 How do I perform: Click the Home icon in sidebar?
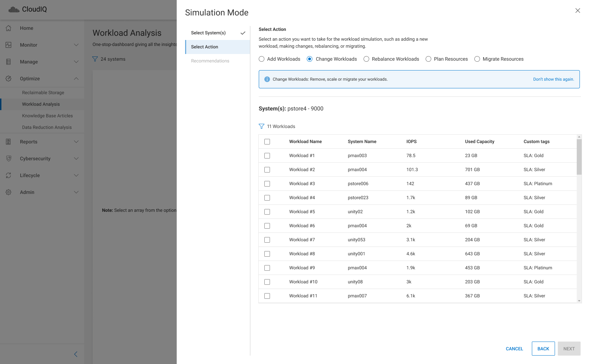pos(9,28)
